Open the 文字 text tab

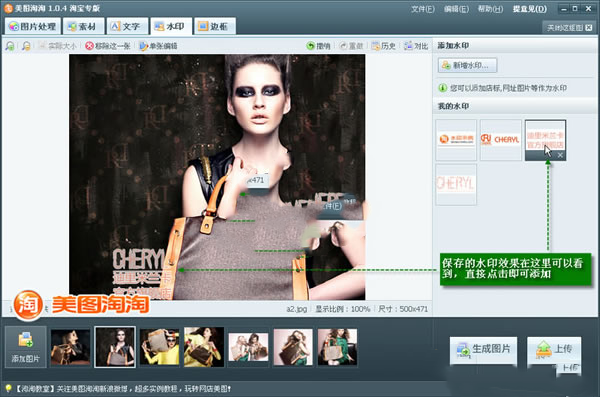(x=127, y=26)
